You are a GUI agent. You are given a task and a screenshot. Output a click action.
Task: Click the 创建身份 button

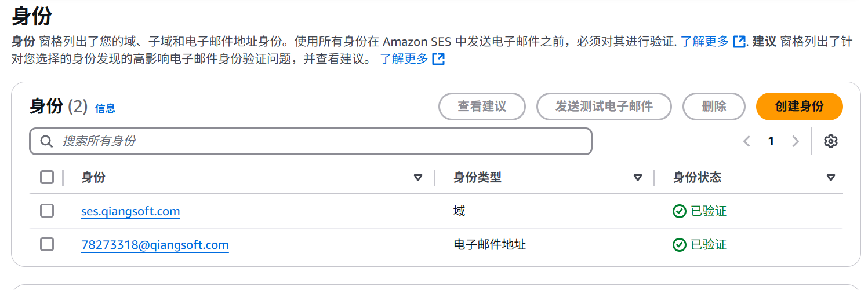pyautogui.click(x=799, y=107)
